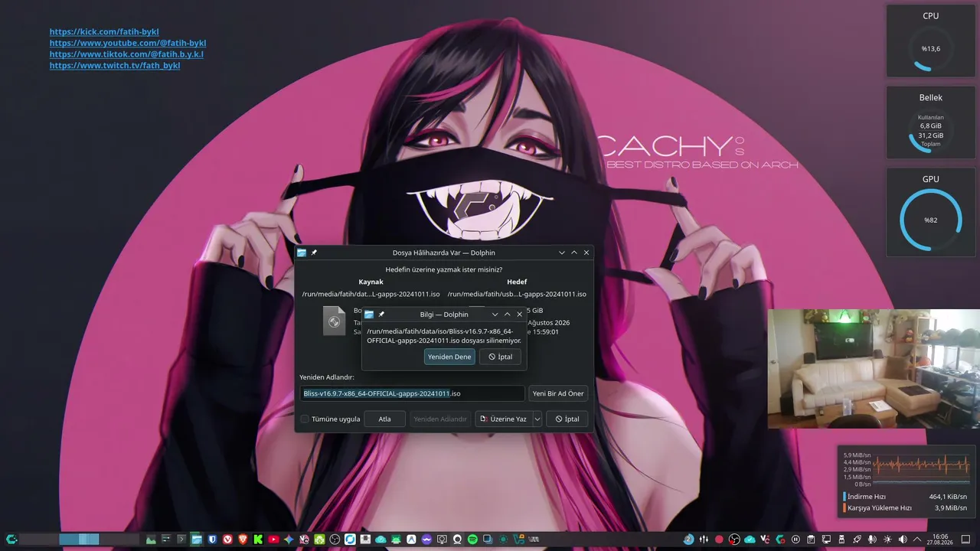Open the kick.com/fatih-bykl link
This screenshot has height=551, width=980.
(x=104, y=32)
